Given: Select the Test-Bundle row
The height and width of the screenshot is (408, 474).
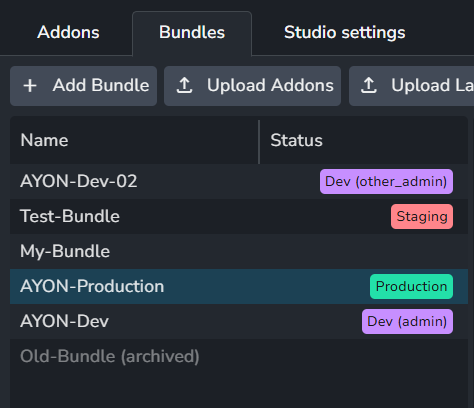Looking at the screenshot, I should coord(239,216).
